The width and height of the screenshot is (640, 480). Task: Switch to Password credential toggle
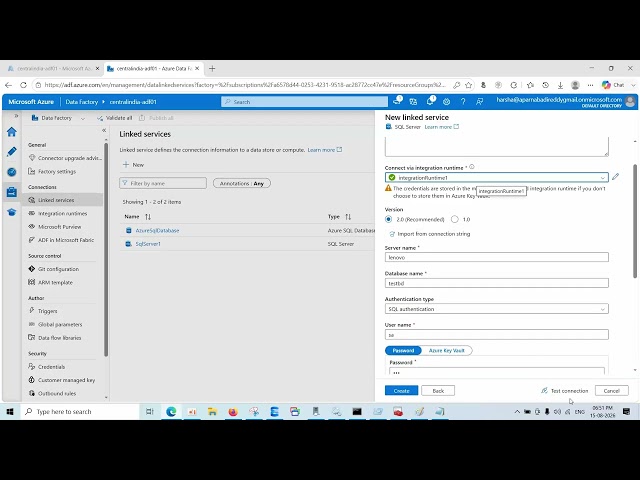(x=403, y=351)
